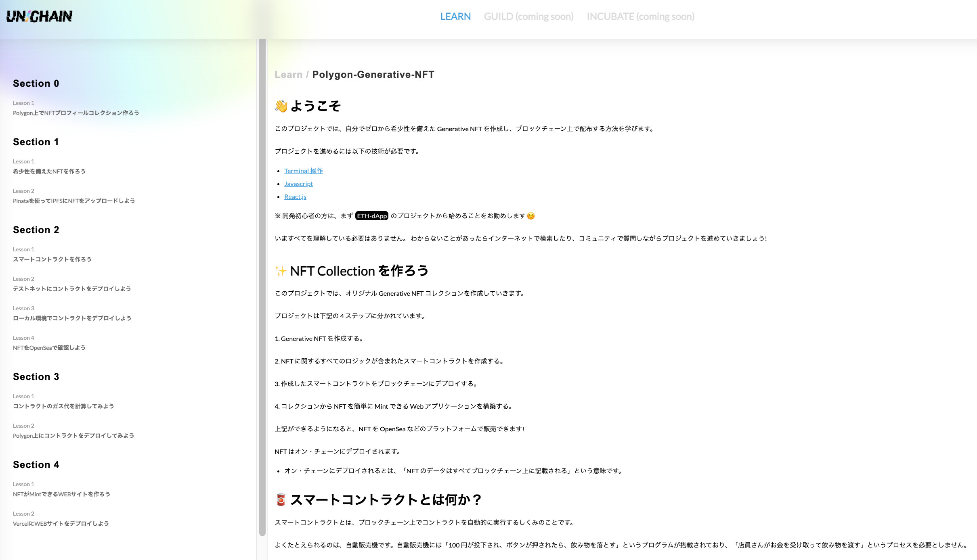Open lesson スマートコントラクトを作ろう
This screenshot has width=977, height=560.
point(52,259)
